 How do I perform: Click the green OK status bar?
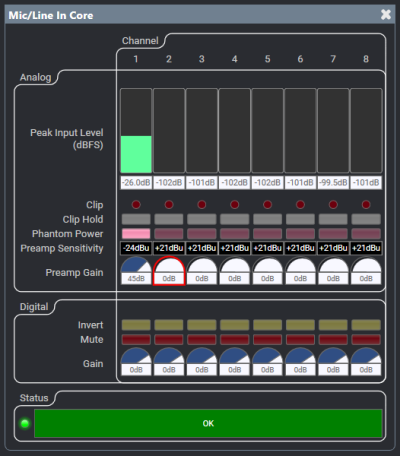tap(208, 423)
